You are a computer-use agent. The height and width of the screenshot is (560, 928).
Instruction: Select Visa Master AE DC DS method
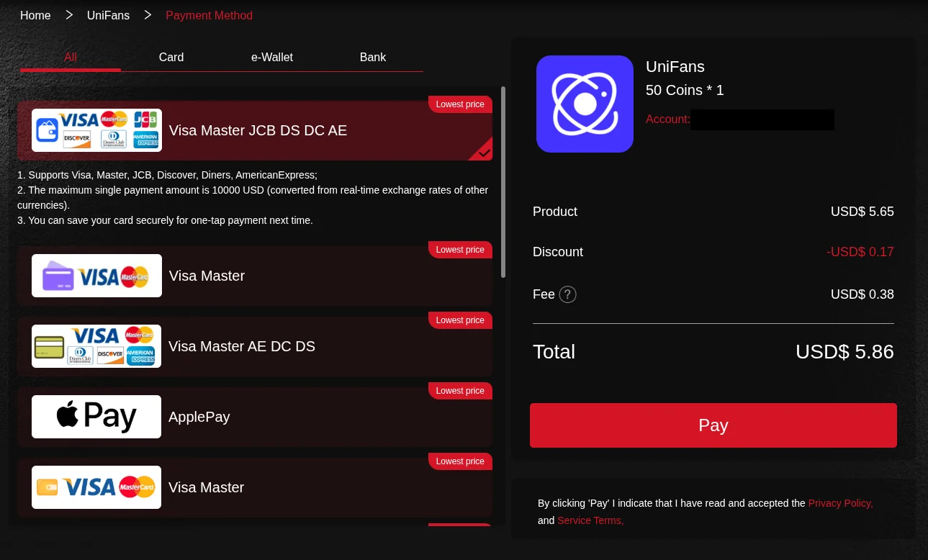255,346
